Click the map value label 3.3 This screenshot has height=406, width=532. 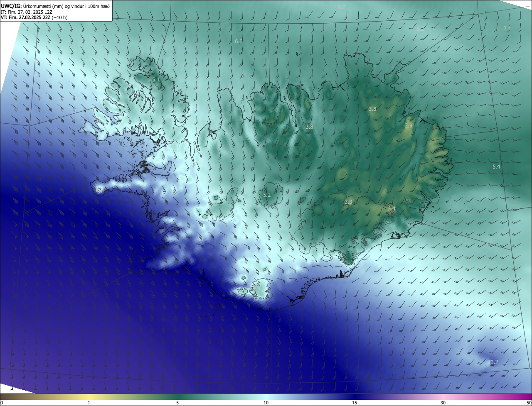click(348, 202)
